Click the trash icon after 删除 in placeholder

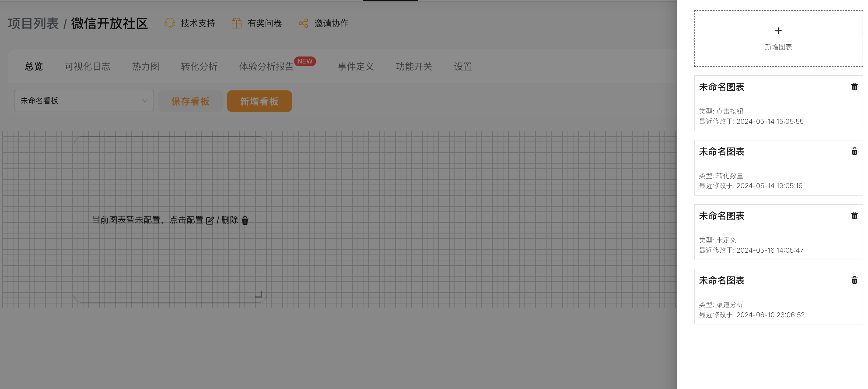coord(245,221)
